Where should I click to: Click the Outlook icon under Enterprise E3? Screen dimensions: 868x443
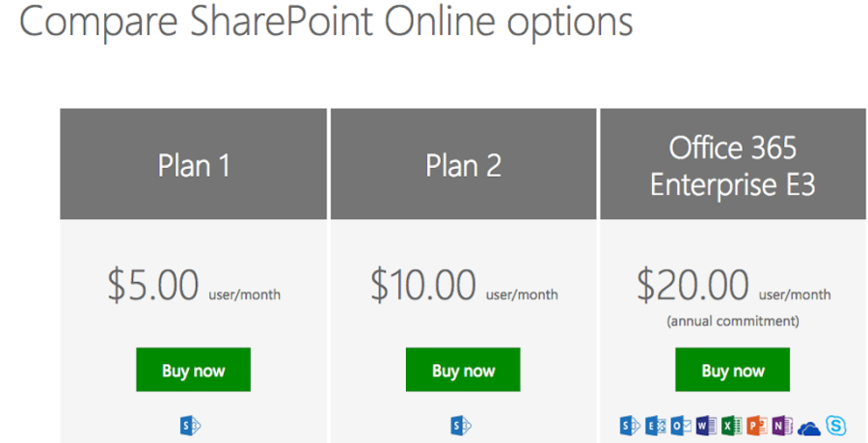[x=681, y=426]
